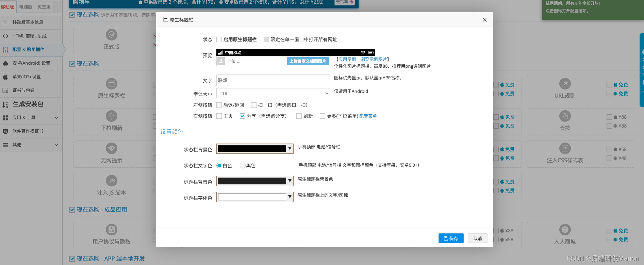
Task: Uncheck the 分享 right button option
Action: pyautogui.click(x=243, y=116)
